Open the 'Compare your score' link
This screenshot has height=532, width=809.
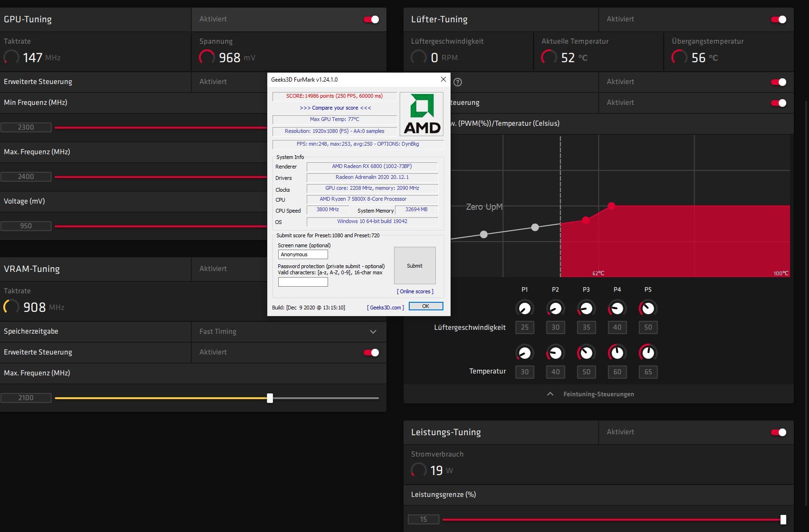(x=335, y=108)
